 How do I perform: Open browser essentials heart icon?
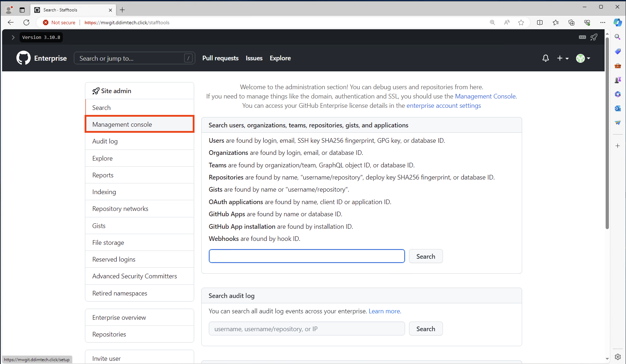pyautogui.click(x=587, y=22)
